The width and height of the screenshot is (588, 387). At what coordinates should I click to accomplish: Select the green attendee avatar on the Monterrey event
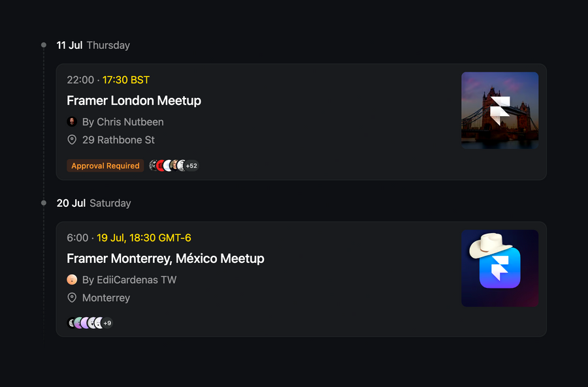[78, 322]
